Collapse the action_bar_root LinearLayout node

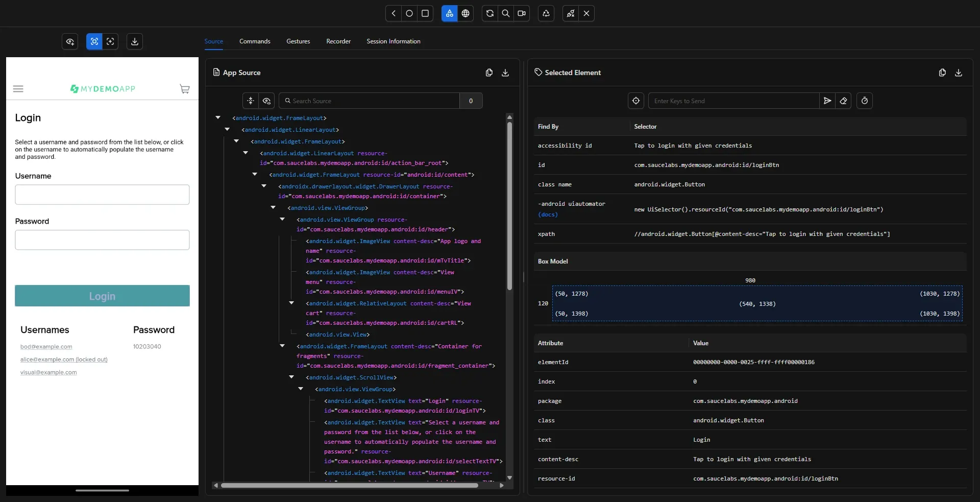246,153
